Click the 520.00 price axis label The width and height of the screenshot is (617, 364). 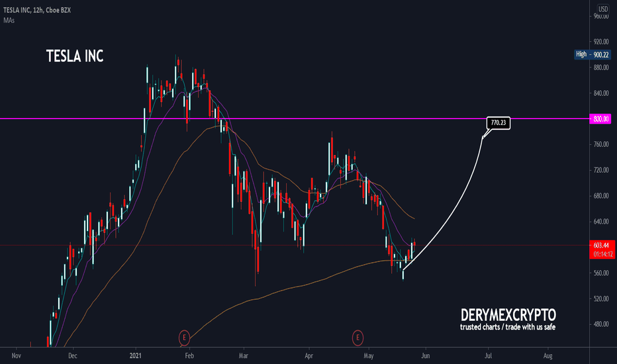click(x=601, y=298)
